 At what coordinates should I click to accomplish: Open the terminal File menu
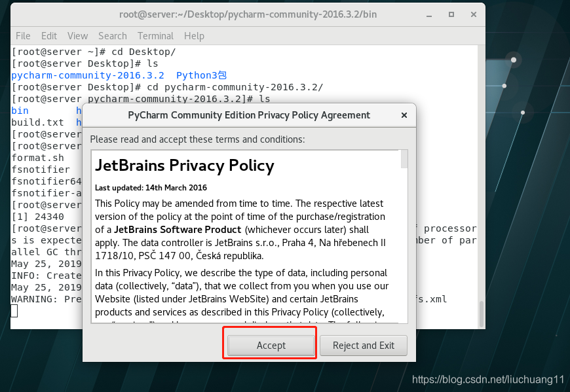[23, 36]
